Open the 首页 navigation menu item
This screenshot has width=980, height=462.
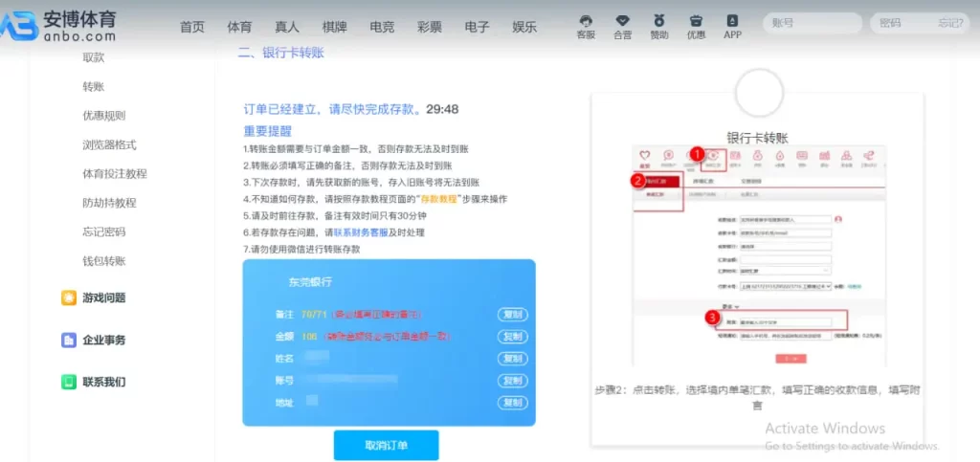click(192, 27)
